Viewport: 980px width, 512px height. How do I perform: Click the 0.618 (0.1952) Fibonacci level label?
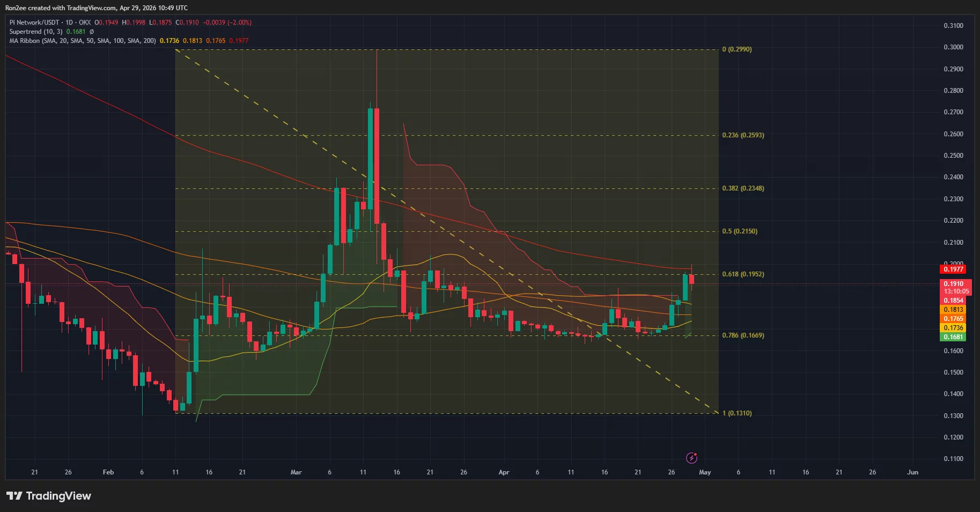(743, 274)
